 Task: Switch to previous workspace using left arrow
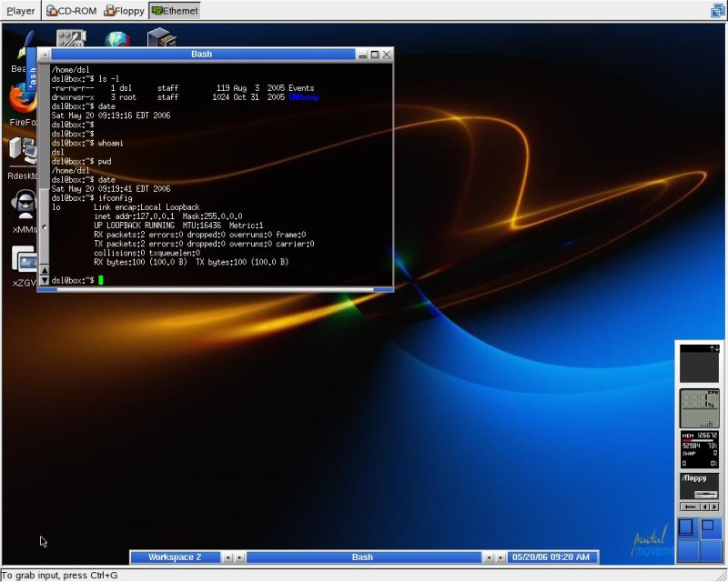(x=227, y=557)
